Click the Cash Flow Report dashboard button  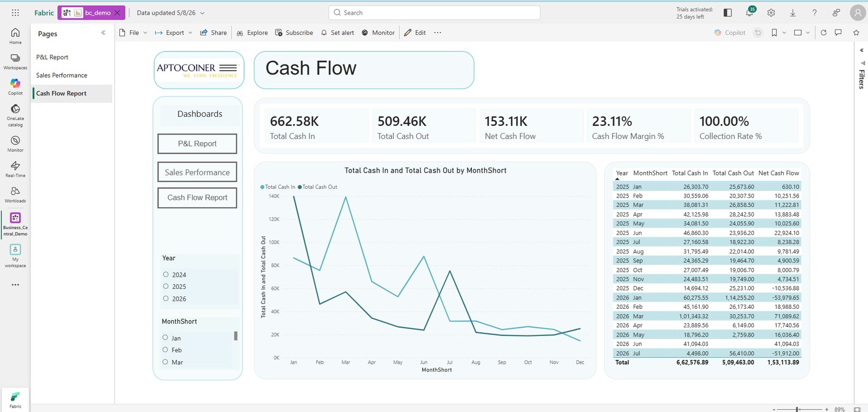tap(197, 198)
